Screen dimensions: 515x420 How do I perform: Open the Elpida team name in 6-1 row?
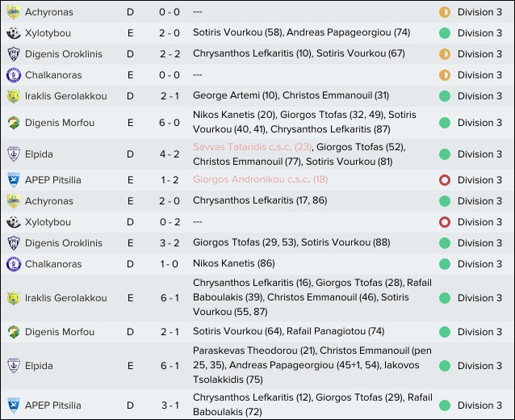click(39, 366)
